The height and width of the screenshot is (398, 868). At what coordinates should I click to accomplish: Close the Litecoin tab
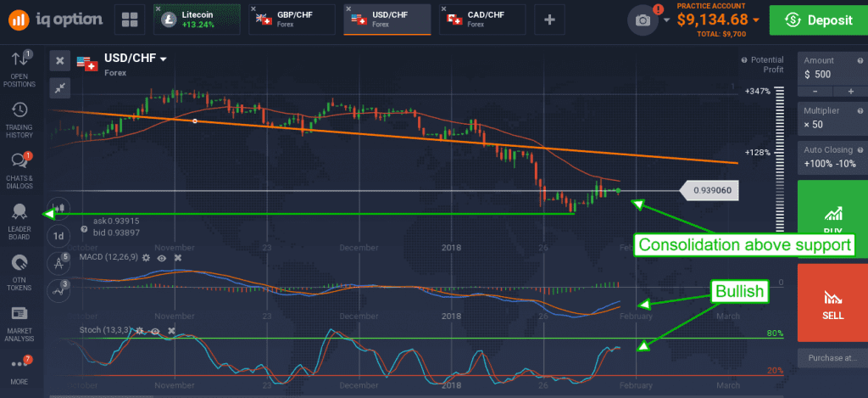point(159,8)
